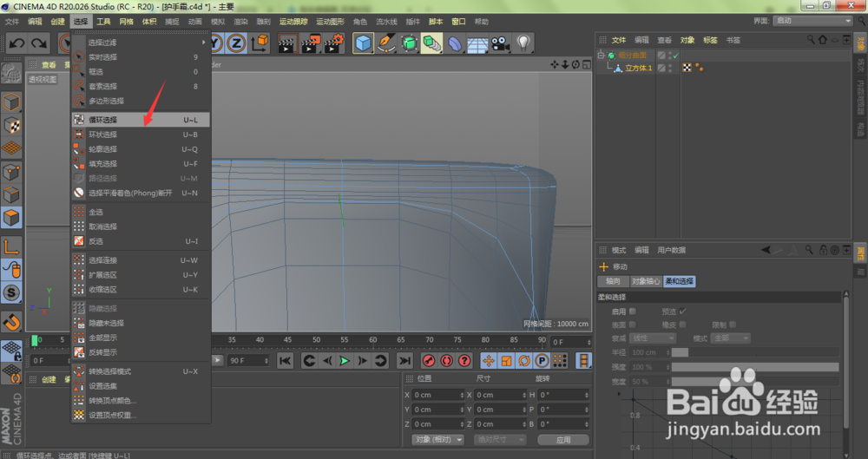Add a Cube primitive from toolbar

(363, 43)
